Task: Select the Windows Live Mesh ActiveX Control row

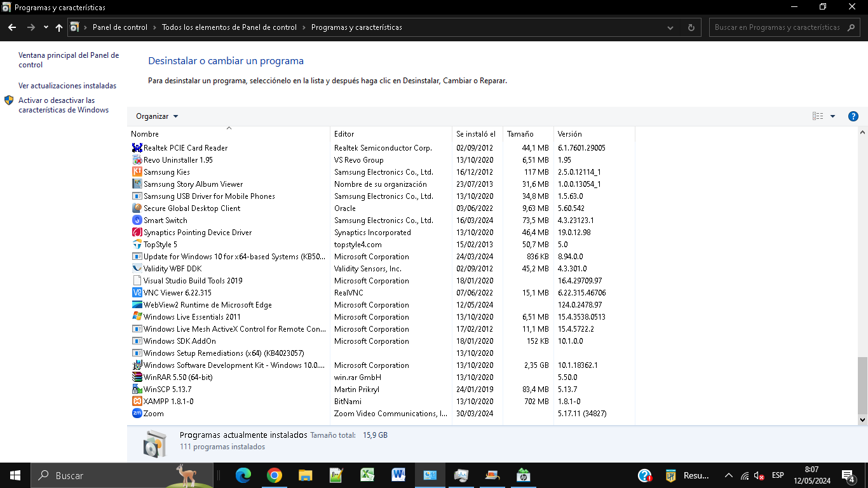Action: [383, 329]
